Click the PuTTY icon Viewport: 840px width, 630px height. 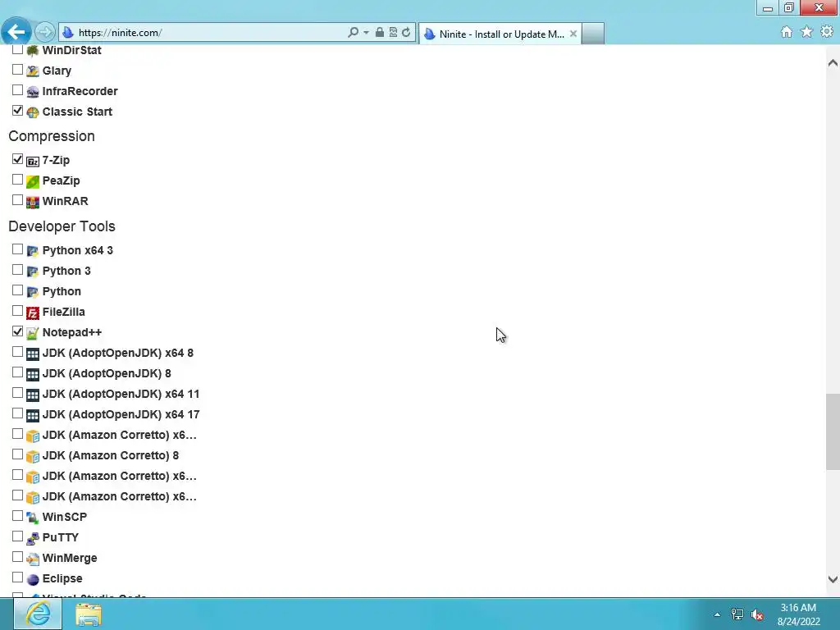click(33, 538)
